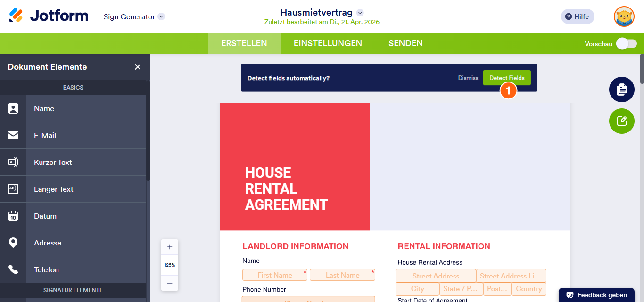Open the Hausmietvertrag title dropdown arrow
Screen dimensions: 644x302
(360, 13)
